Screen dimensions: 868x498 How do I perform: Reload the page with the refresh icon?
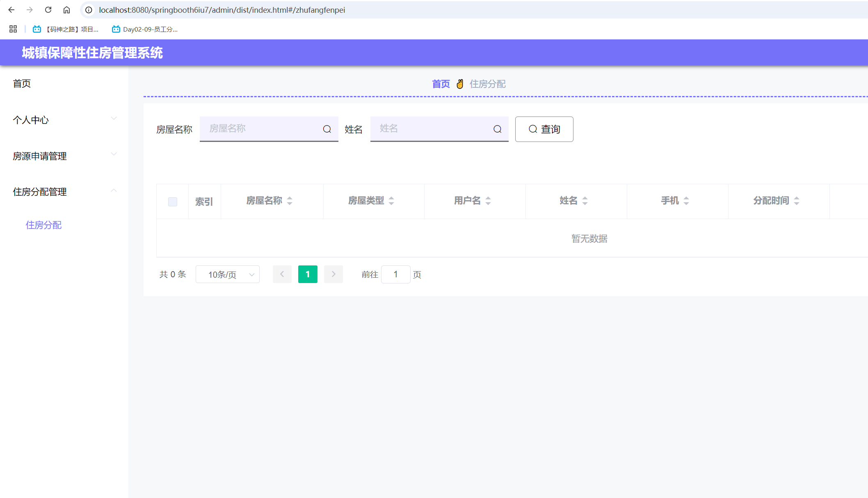click(48, 10)
